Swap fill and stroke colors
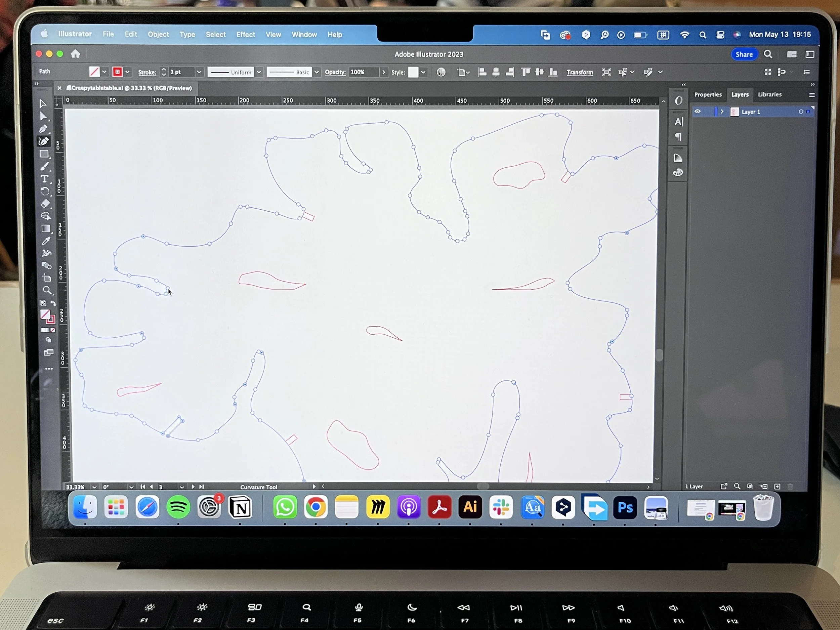Screen dimensions: 840x630 tap(53, 303)
